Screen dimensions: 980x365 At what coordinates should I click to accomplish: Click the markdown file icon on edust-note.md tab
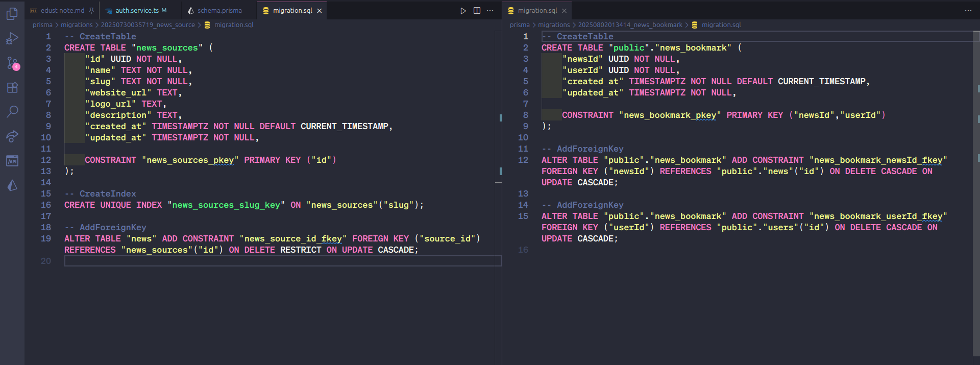coord(34,11)
